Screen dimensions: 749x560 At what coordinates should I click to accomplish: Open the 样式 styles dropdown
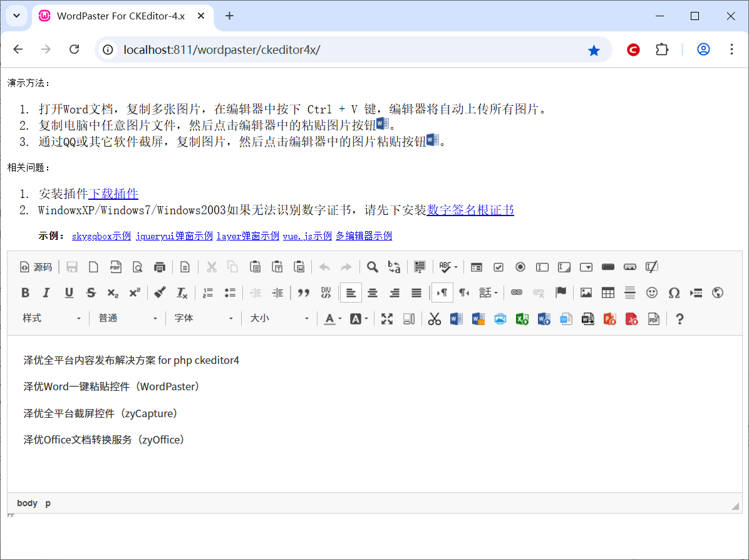click(x=52, y=319)
